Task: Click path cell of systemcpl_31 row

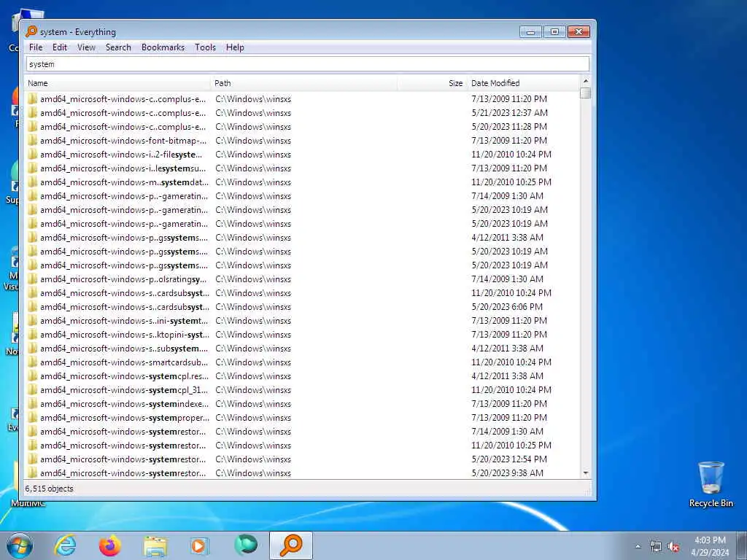Action: pos(253,389)
